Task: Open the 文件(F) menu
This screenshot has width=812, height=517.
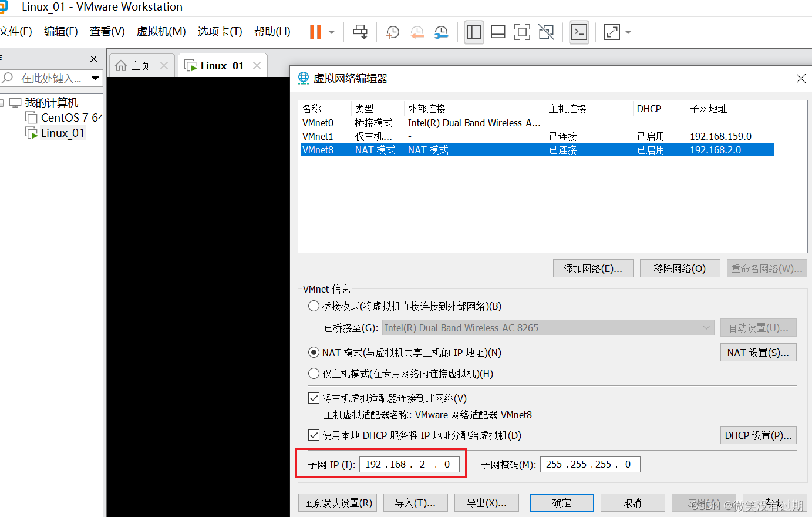Action: click(x=16, y=32)
